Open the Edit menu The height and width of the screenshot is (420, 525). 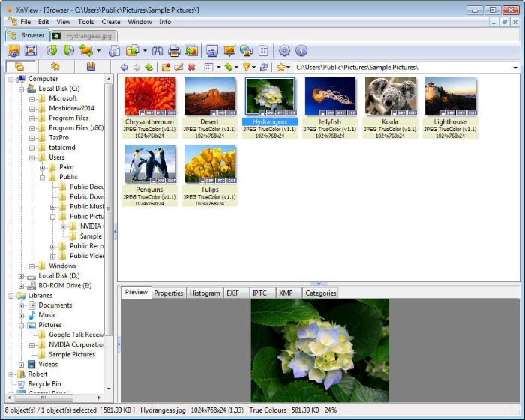tap(43, 22)
